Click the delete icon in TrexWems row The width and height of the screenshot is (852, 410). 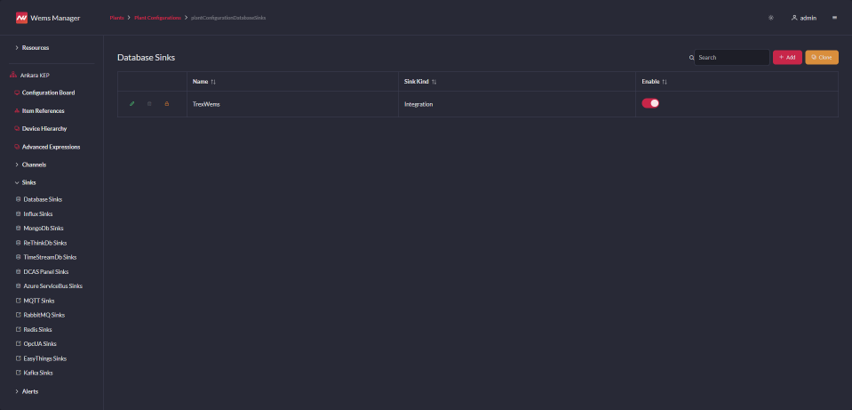pyautogui.click(x=166, y=104)
